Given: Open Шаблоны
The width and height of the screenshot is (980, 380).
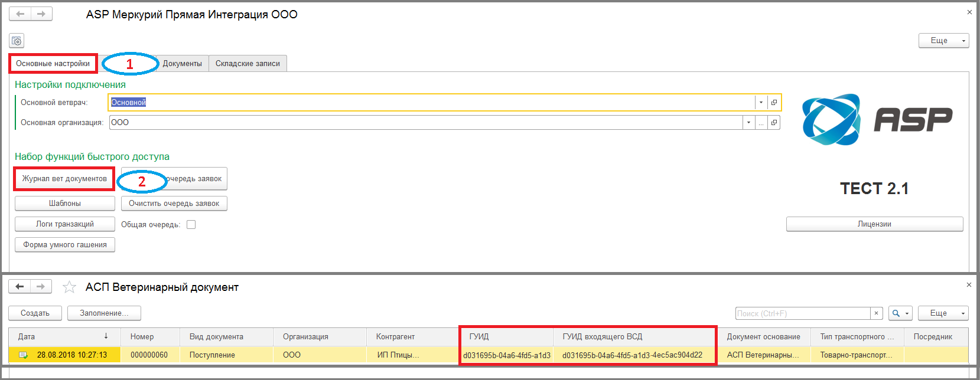Looking at the screenshot, I should pos(65,203).
